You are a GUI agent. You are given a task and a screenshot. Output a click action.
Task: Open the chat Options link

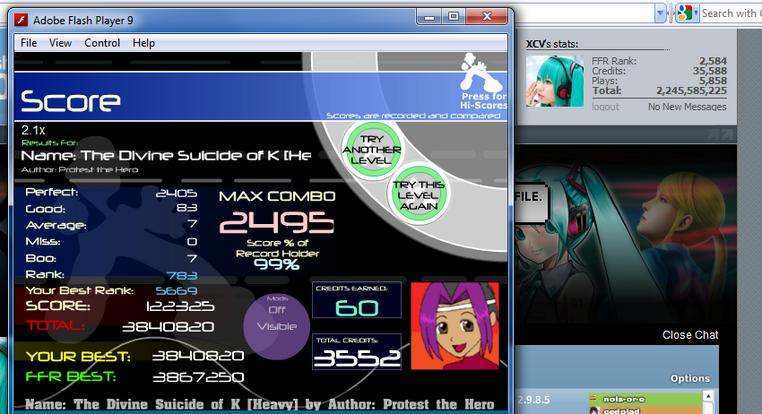(x=690, y=378)
